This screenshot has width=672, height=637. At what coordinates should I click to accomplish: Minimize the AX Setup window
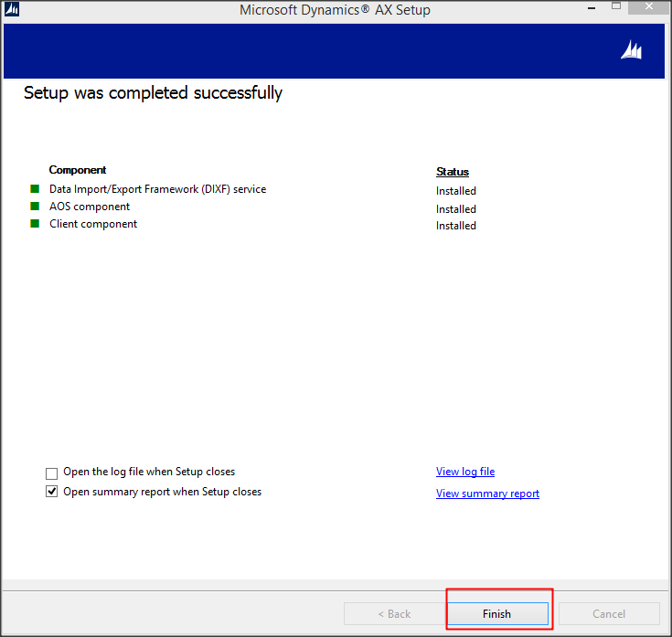point(592,7)
